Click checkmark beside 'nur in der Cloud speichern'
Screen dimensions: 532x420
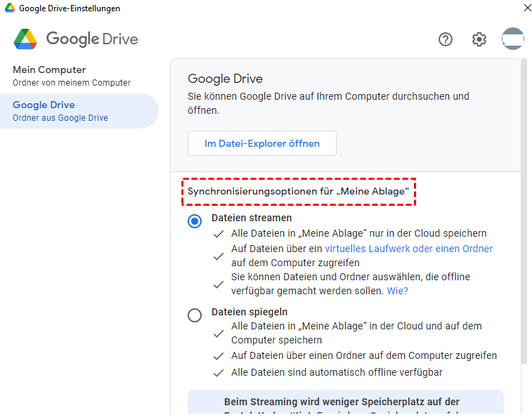[219, 234]
